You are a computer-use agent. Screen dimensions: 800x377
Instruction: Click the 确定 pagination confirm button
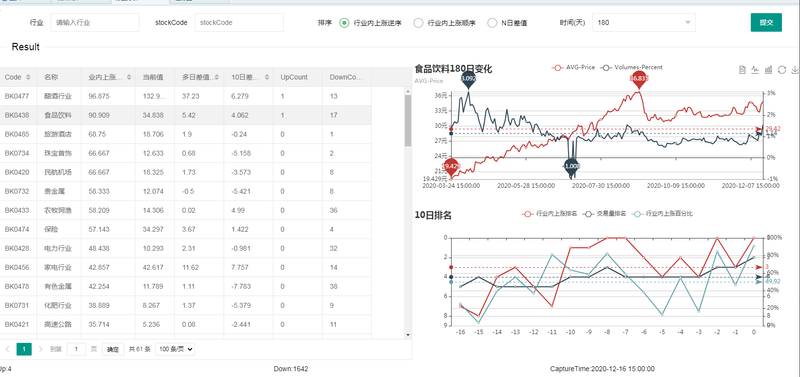pyautogui.click(x=113, y=349)
